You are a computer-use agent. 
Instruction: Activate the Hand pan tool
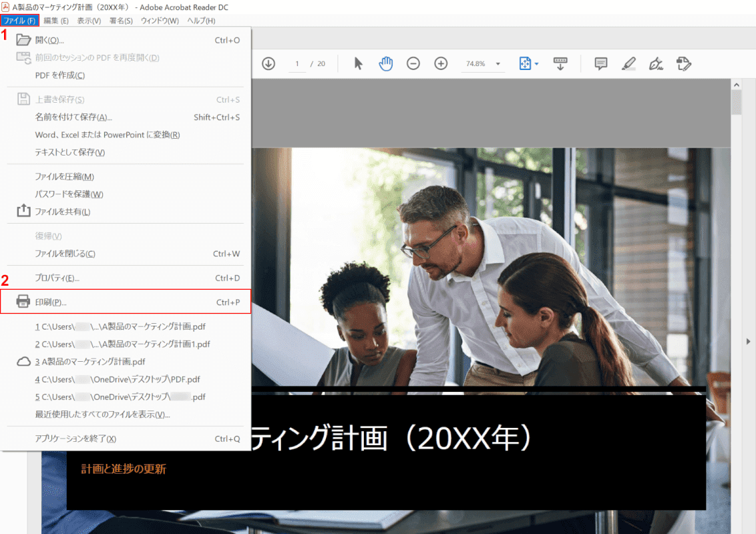click(386, 63)
